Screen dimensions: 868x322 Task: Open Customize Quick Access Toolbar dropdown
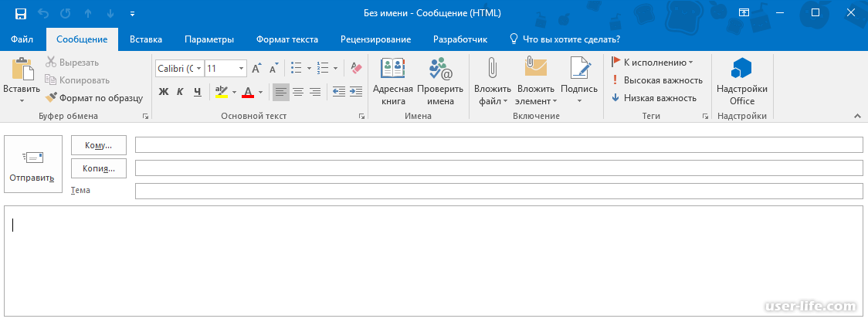pos(132,13)
